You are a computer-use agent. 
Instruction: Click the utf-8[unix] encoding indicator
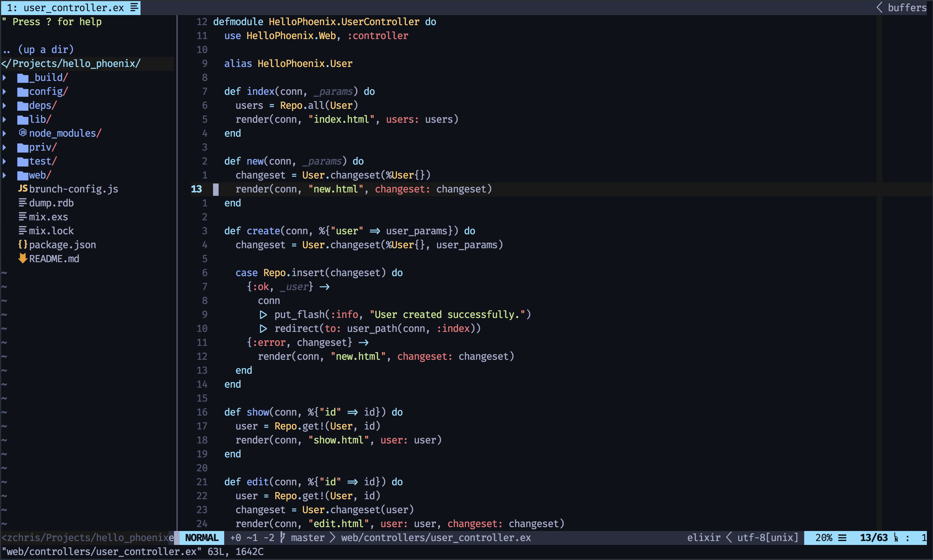pos(768,538)
